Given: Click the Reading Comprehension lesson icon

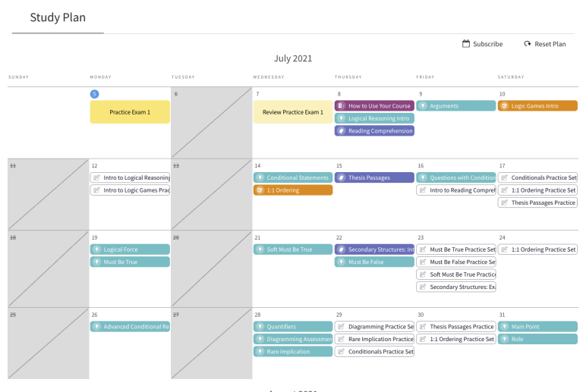Looking at the screenshot, I should pyautogui.click(x=342, y=130).
